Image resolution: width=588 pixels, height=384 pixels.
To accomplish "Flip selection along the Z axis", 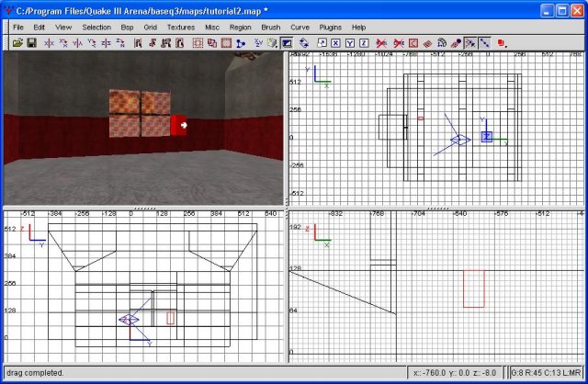I will click(106, 43).
